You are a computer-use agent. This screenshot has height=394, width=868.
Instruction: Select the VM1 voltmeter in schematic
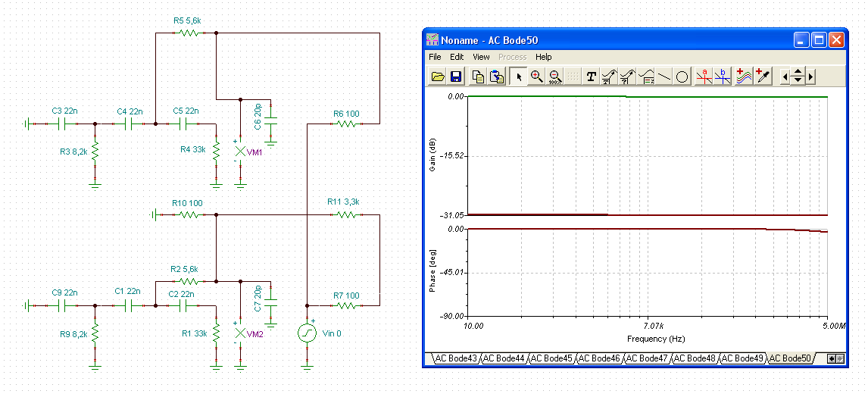tap(240, 152)
